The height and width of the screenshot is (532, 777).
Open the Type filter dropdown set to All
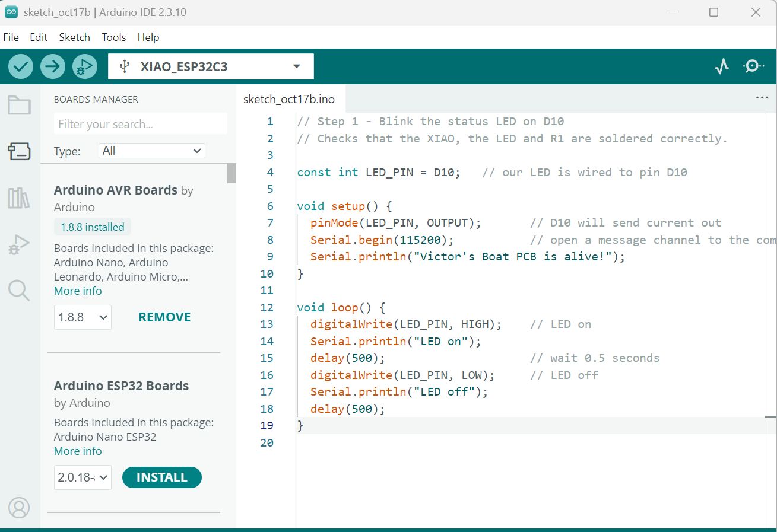[x=152, y=151]
